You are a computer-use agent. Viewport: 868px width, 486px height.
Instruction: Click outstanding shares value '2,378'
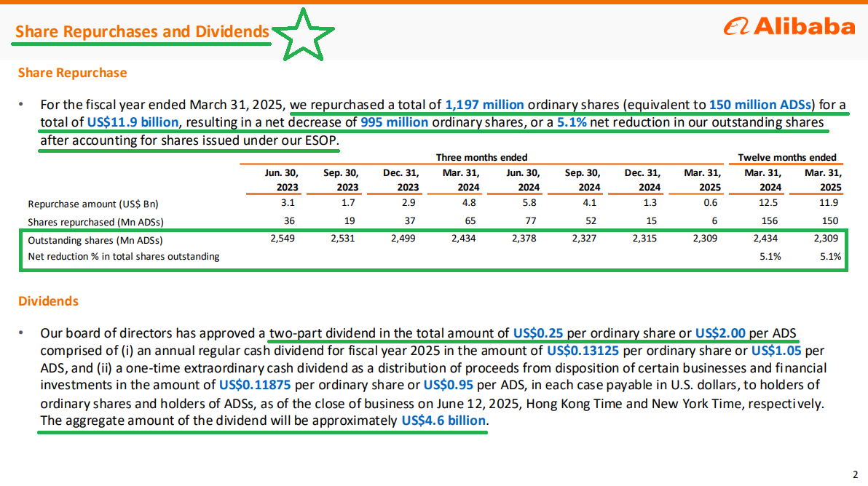(524, 239)
